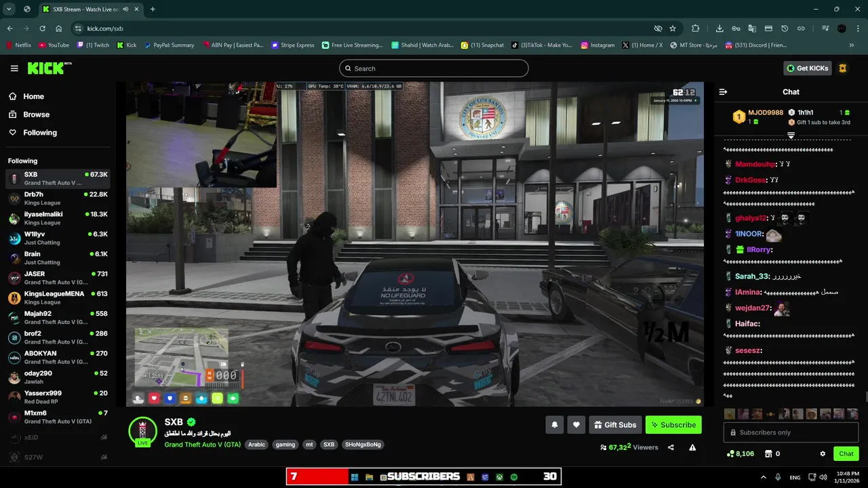
Task: Reload the page
Action: [42, 28]
